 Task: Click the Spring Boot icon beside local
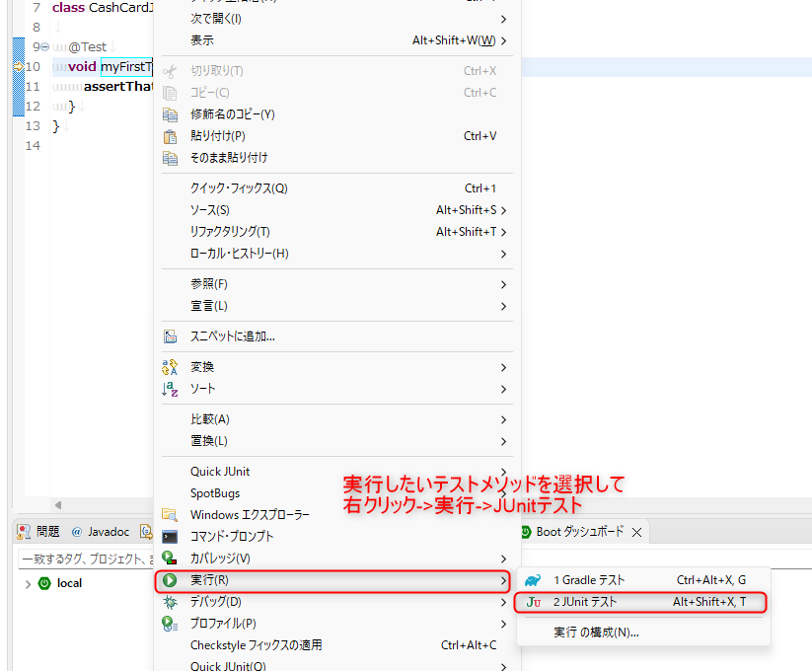(x=45, y=583)
